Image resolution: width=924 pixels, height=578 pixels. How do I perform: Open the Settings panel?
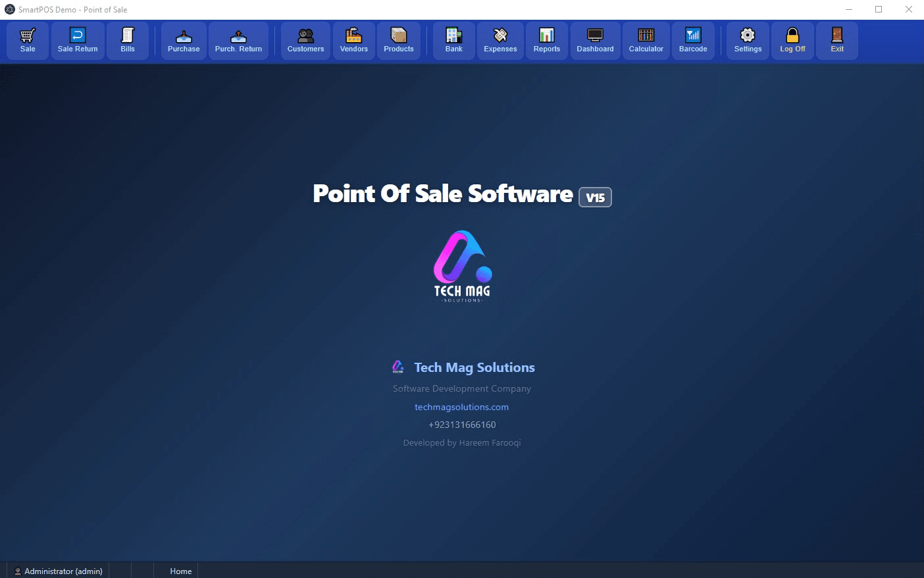(x=748, y=40)
